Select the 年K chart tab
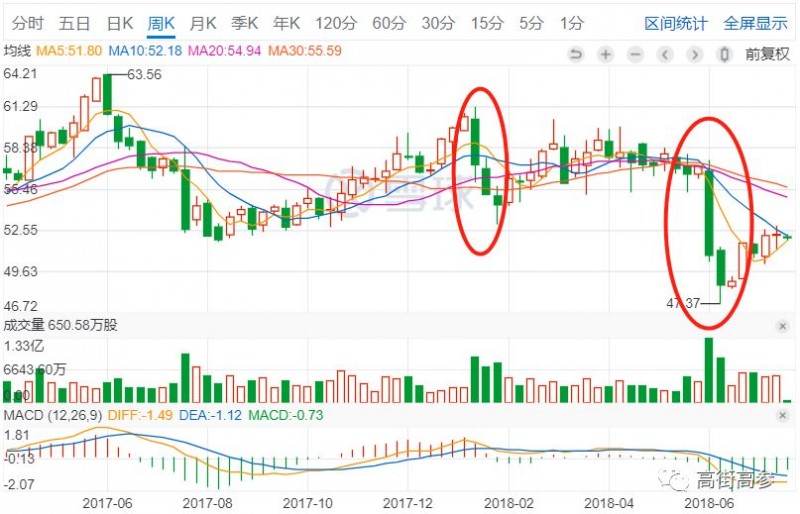The width and height of the screenshot is (800, 514). (x=286, y=23)
